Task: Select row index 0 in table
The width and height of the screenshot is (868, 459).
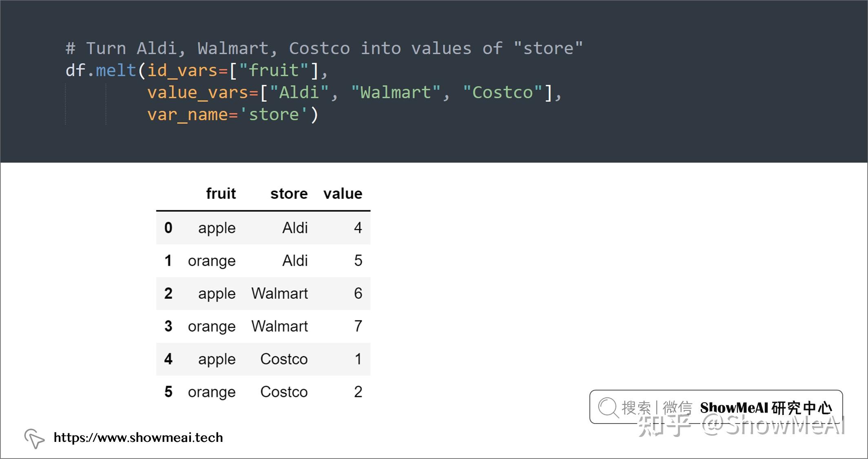Action: tap(168, 228)
